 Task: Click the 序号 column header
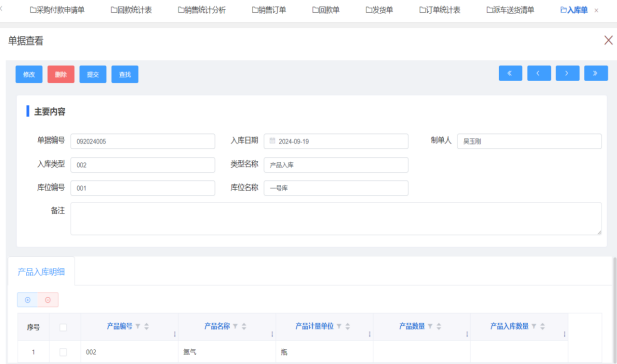pos(33,327)
